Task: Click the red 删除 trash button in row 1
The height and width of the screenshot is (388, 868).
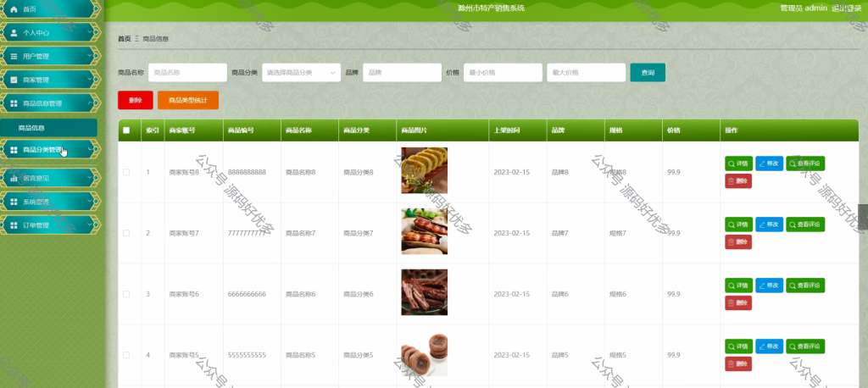Action: tap(738, 181)
